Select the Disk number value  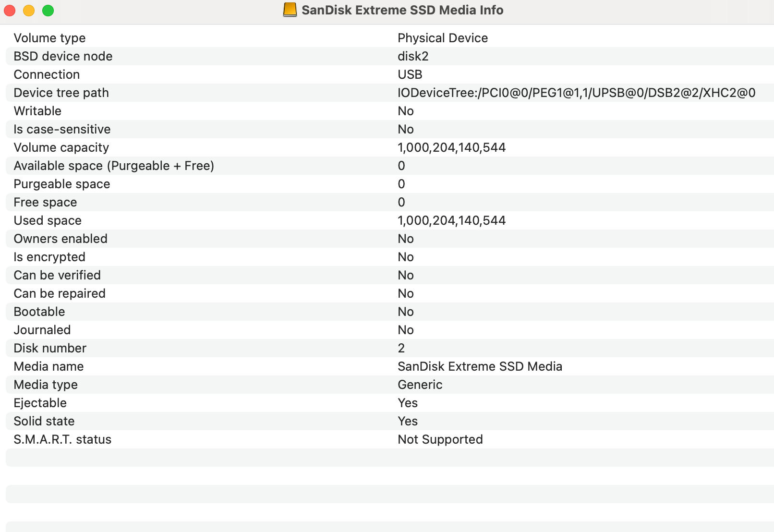(401, 348)
